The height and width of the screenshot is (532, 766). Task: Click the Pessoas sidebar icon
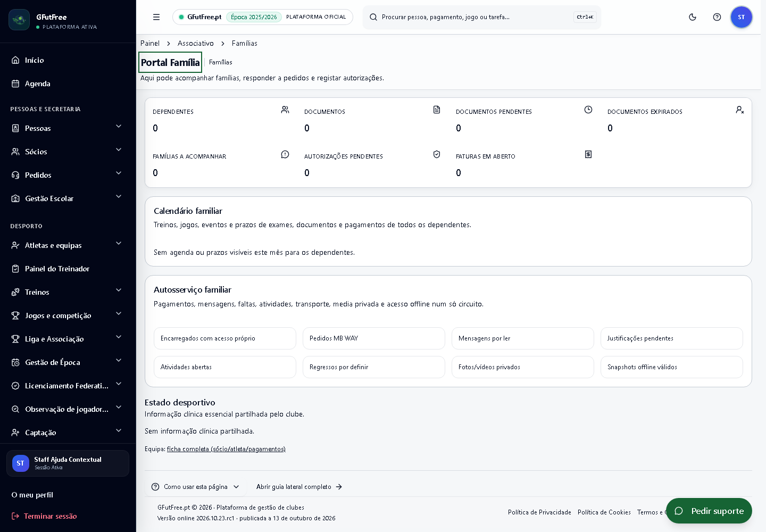click(x=15, y=128)
